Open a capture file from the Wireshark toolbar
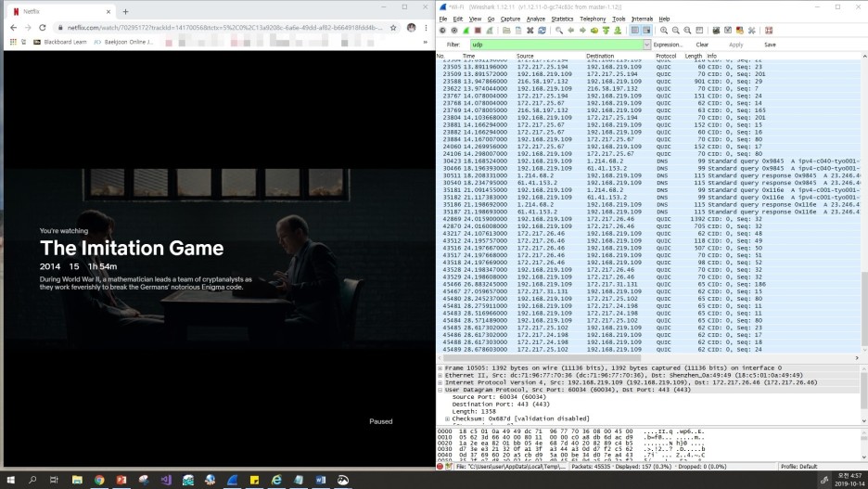Image resolution: width=868 pixels, height=489 pixels. coord(506,31)
